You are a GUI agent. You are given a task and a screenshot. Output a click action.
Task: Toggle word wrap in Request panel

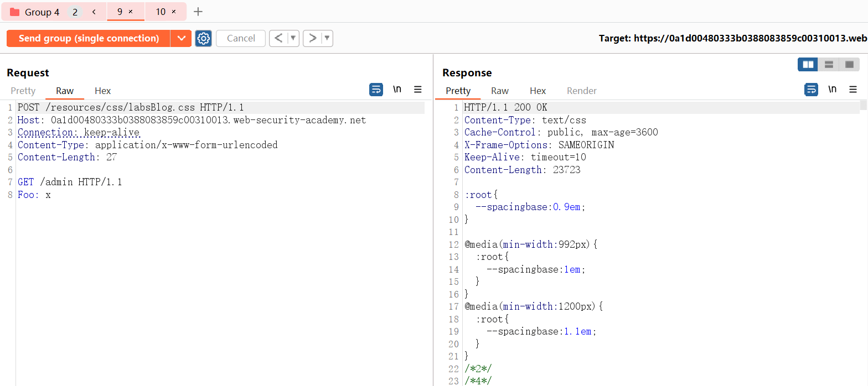[376, 90]
